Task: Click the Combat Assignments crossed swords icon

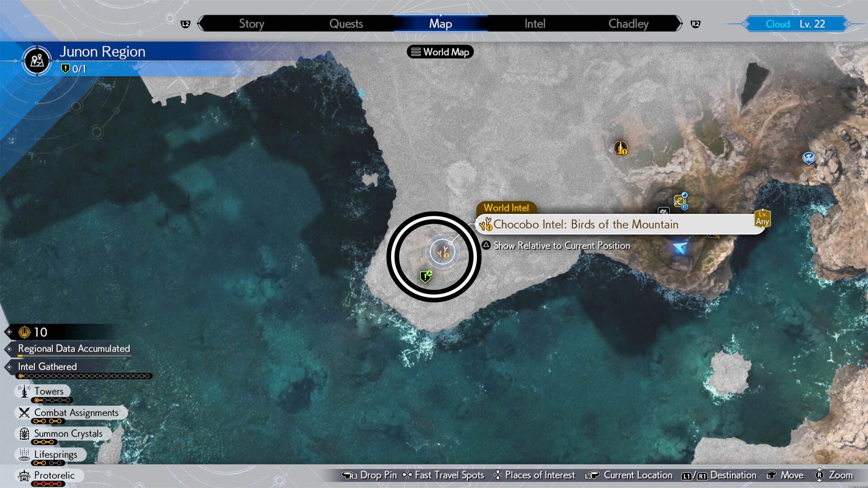Action: pyautogui.click(x=24, y=413)
